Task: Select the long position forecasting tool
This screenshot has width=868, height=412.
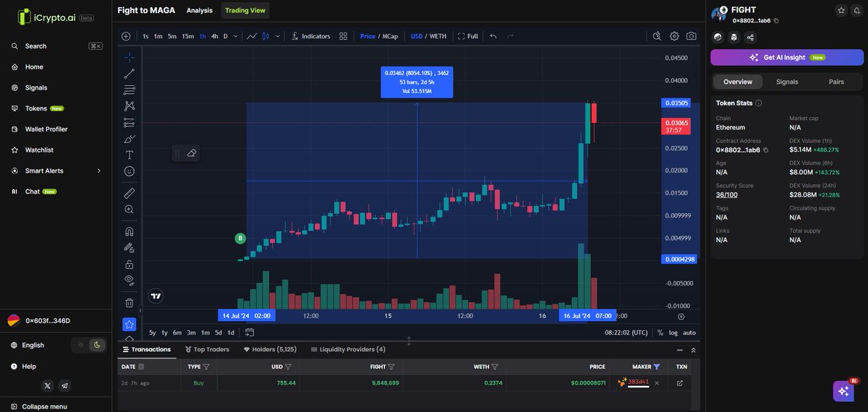Action: [x=129, y=123]
